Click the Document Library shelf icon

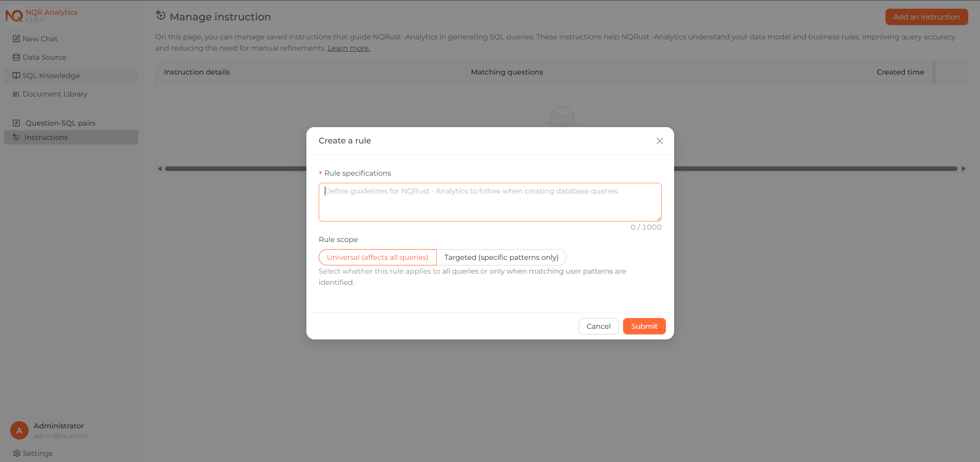click(16, 94)
